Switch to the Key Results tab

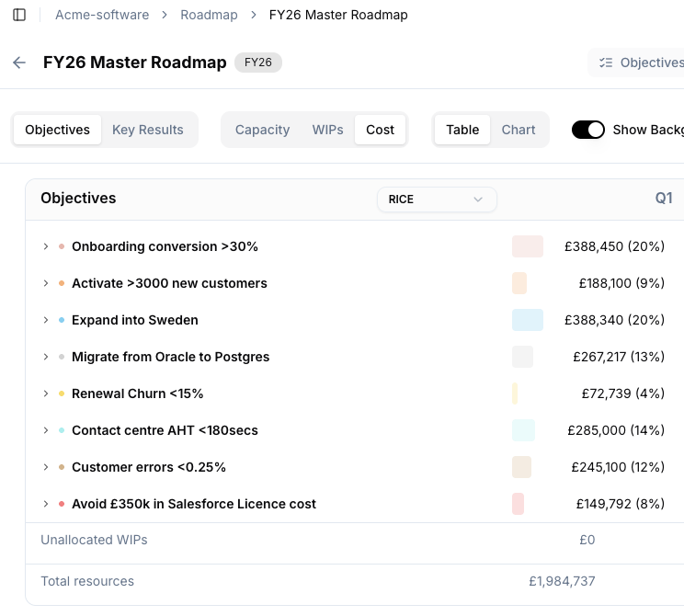(148, 130)
